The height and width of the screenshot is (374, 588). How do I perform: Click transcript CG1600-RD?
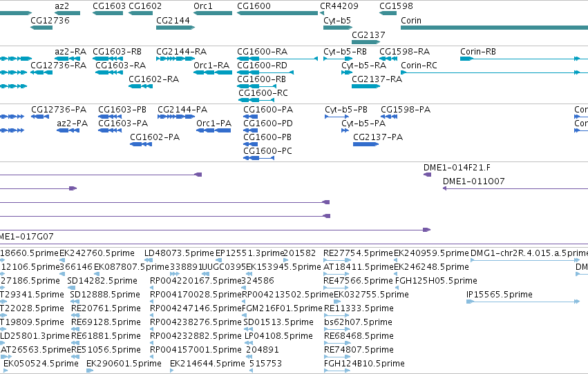click(x=265, y=72)
